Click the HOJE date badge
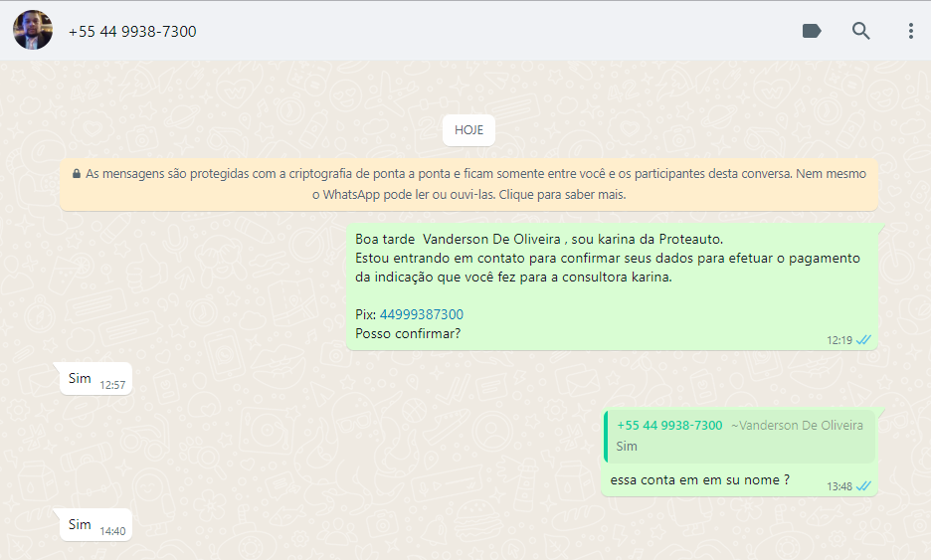This screenshot has width=931, height=560. pyautogui.click(x=468, y=130)
